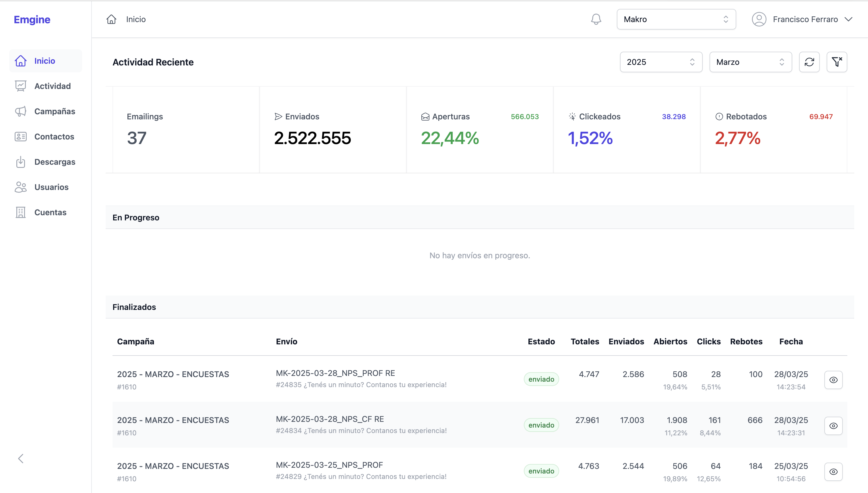Open eye view for MK-2025-03-25_NPS_PROF
This screenshot has width=868, height=493.
click(x=833, y=472)
